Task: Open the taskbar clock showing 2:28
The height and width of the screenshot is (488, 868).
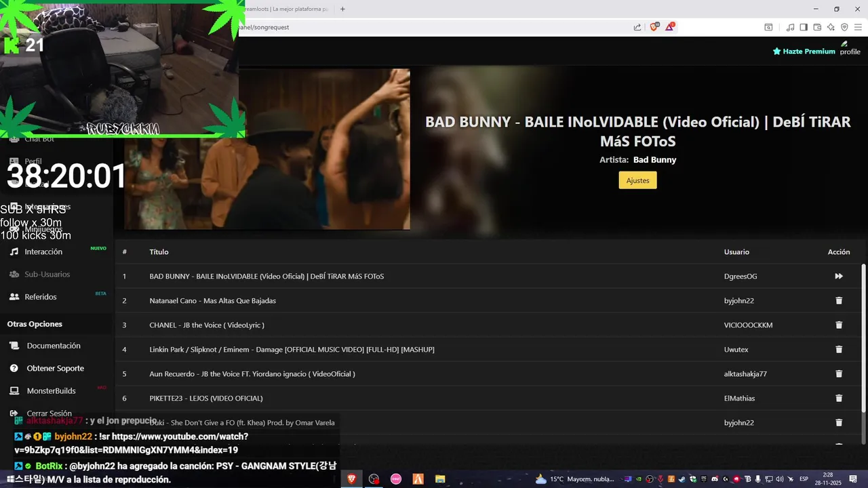Action: pos(828,479)
